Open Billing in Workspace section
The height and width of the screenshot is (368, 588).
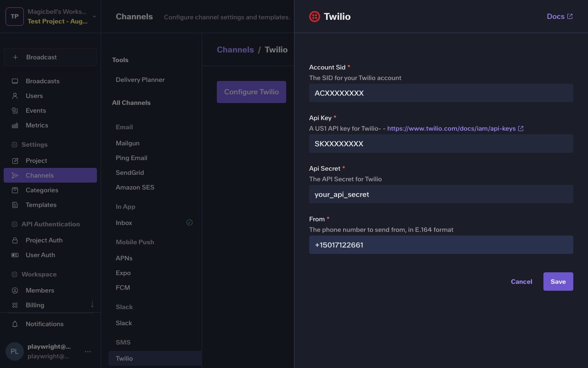click(x=50, y=305)
